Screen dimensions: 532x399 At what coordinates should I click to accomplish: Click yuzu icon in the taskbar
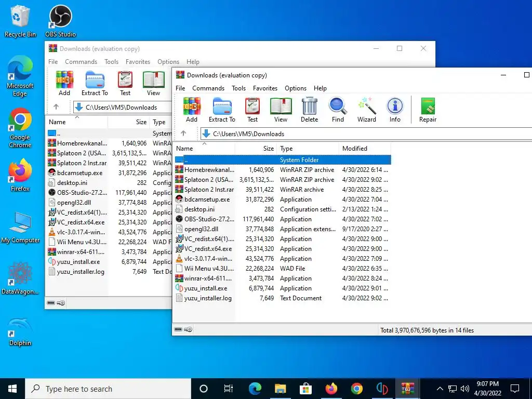pos(382,389)
